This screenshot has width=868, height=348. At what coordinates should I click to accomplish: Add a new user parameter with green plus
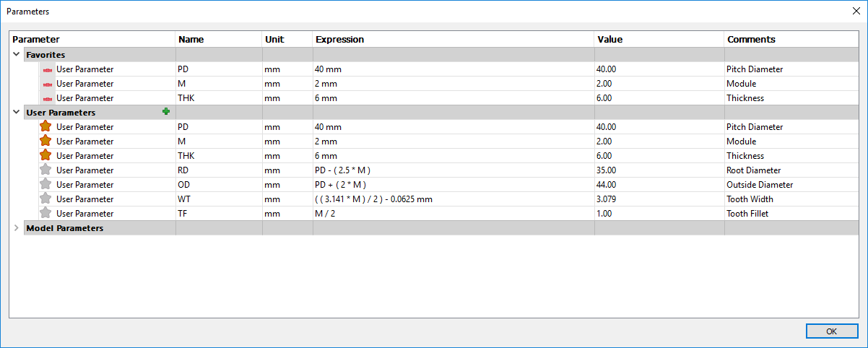tap(166, 111)
